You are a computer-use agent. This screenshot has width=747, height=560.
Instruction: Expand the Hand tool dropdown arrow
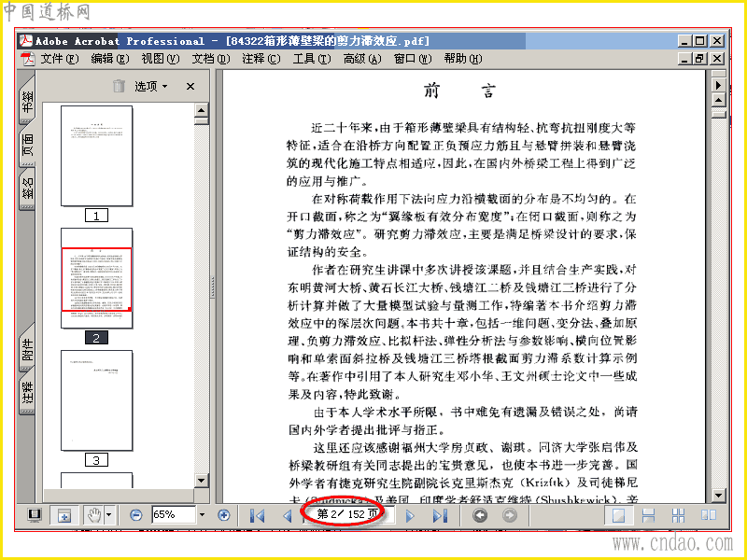tap(109, 515)
